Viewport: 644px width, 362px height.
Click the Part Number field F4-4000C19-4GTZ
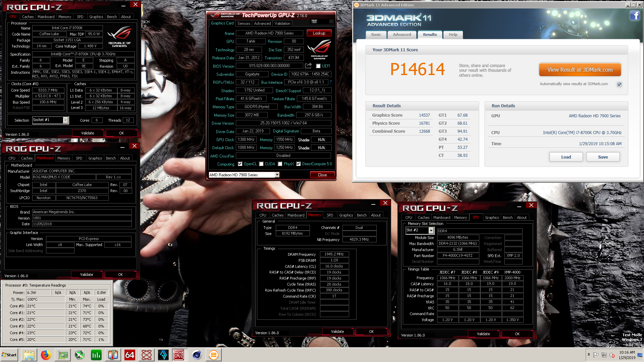(x=458, y=255)
